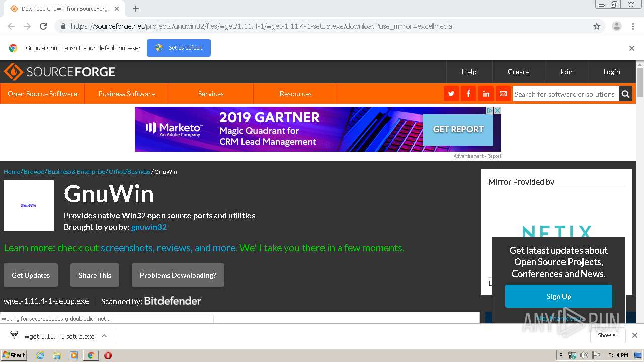Image resolution: width=644 pixels, height=362 pixels.
Task: Open the Chrome three-dot menu
Action: click(x=633, y=26)
